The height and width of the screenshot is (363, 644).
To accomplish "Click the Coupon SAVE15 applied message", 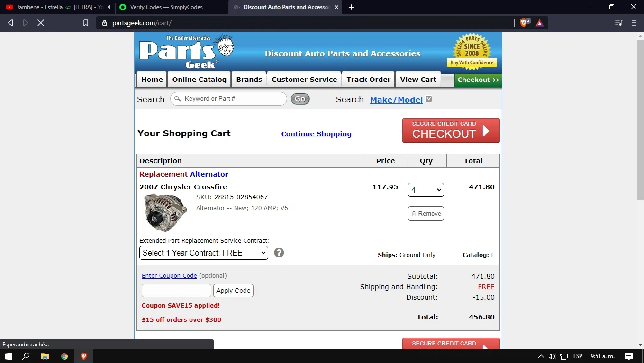I will tap(181, 306).
